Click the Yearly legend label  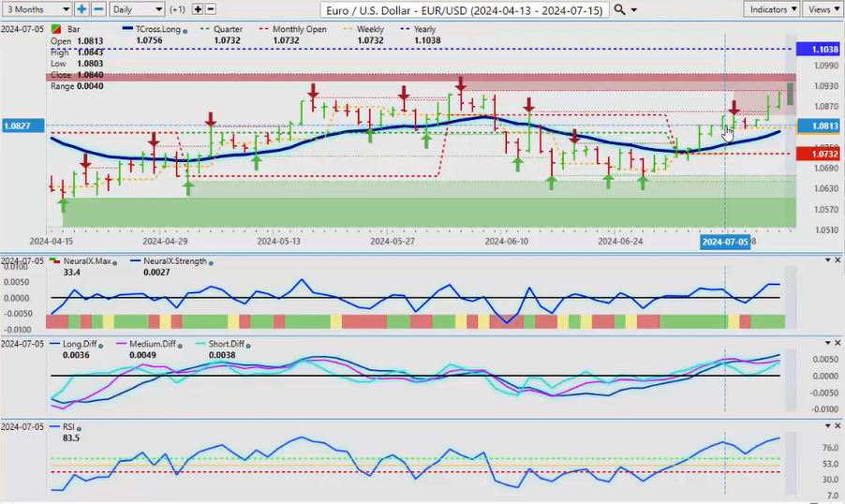(424, 29)
